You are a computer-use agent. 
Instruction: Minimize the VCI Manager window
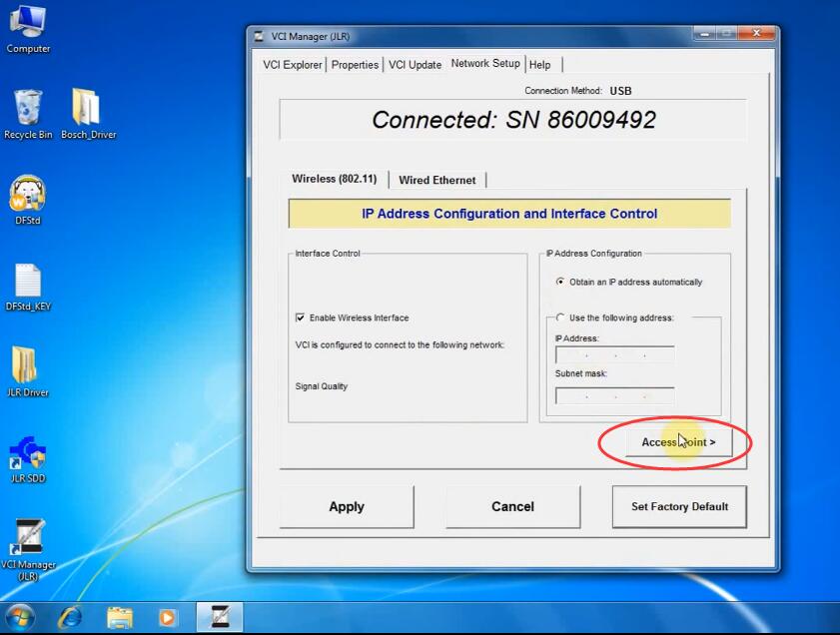coord(705,34)
